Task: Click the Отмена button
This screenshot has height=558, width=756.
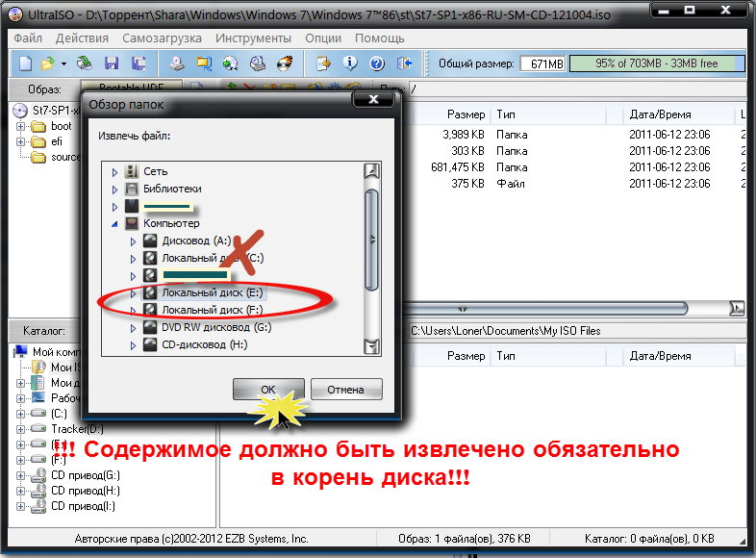Action: pyautogui.click(x=346, y=390)
